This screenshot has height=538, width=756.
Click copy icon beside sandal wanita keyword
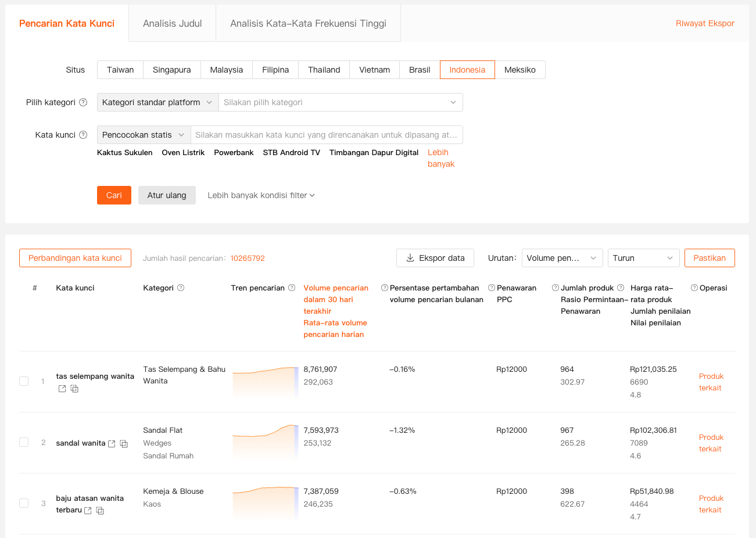point(124,444)
